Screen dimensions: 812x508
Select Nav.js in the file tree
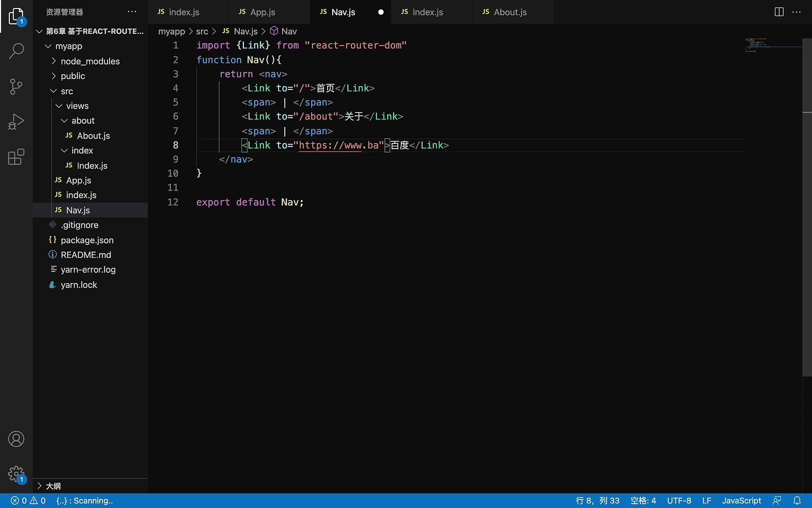(x=90, y=210)
